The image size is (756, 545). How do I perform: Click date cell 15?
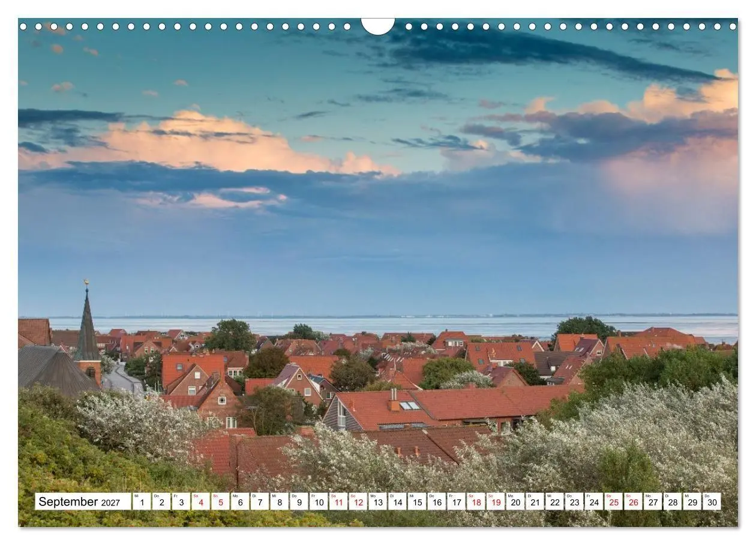pyautogui.click(x=417, y=502)
